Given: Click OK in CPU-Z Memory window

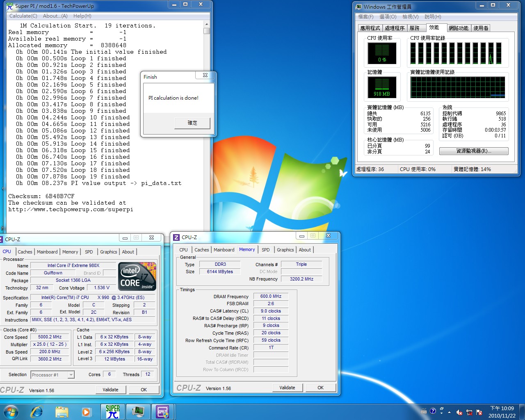Looking at the screenshot, I should point(321,388).
